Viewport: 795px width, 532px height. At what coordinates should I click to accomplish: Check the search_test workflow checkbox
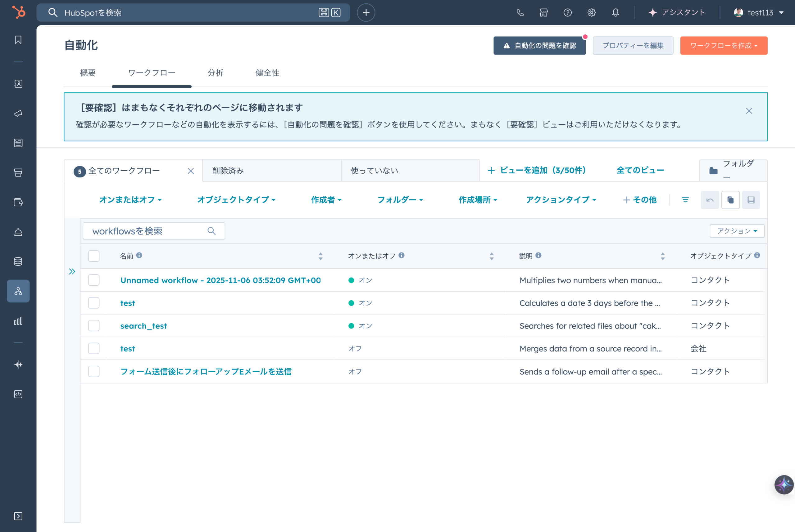coord(94,326)
